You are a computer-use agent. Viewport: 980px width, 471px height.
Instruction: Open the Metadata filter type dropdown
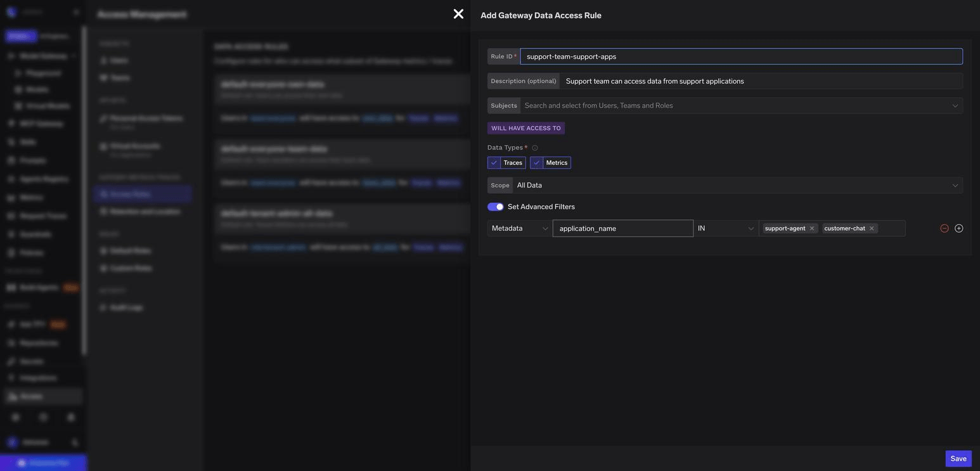520,228
